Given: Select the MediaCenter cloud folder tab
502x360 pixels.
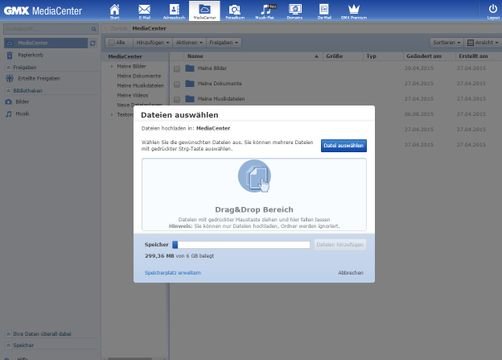Looking at the screenshot, I should tap(204, 11).
